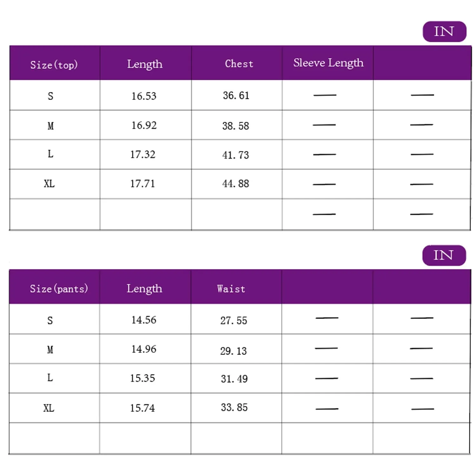Screen dimensions: 476x476
Task: Select the Sleeve Length column header
Action: click(x=328, y=63)
